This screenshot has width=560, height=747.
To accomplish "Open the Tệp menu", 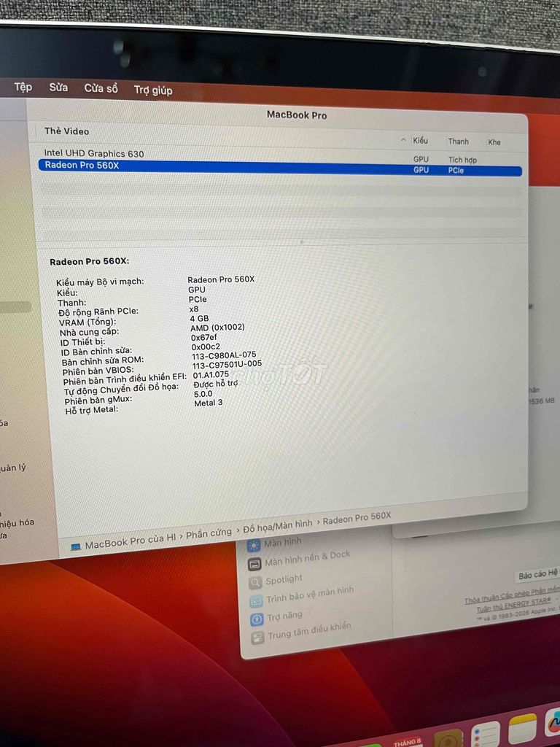I will (x=23, y=87).
